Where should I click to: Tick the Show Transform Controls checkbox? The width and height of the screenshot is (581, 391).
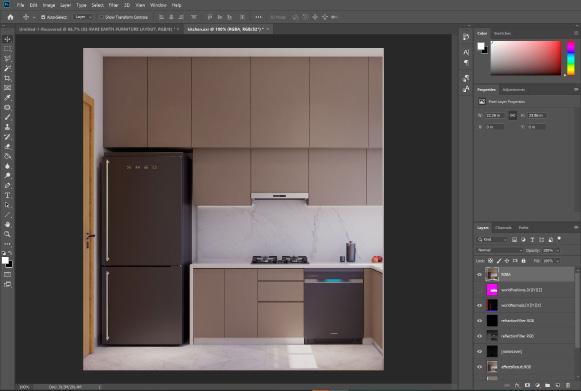coord(102,17)
